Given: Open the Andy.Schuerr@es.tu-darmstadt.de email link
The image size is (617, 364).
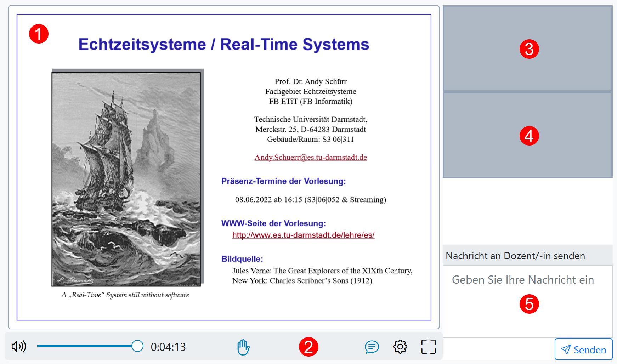Looking at the screenshot, I should coord(311,157).
